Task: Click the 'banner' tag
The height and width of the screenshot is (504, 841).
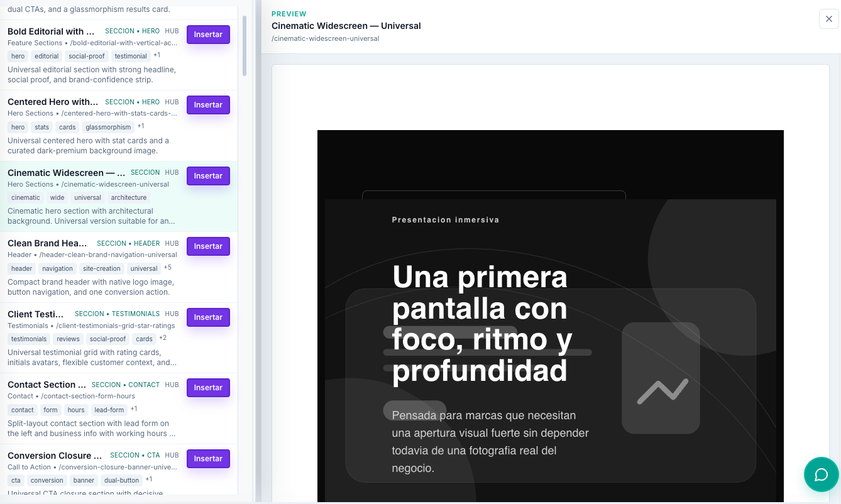Action: [84, 480]
